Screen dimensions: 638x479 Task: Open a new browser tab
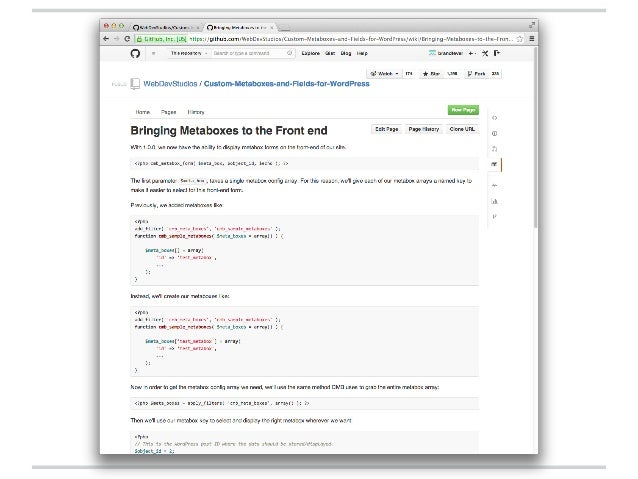click(284, 28)
